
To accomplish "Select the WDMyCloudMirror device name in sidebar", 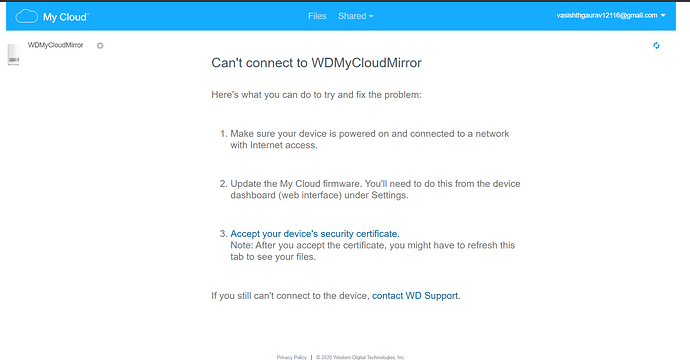I will point(55,45).
